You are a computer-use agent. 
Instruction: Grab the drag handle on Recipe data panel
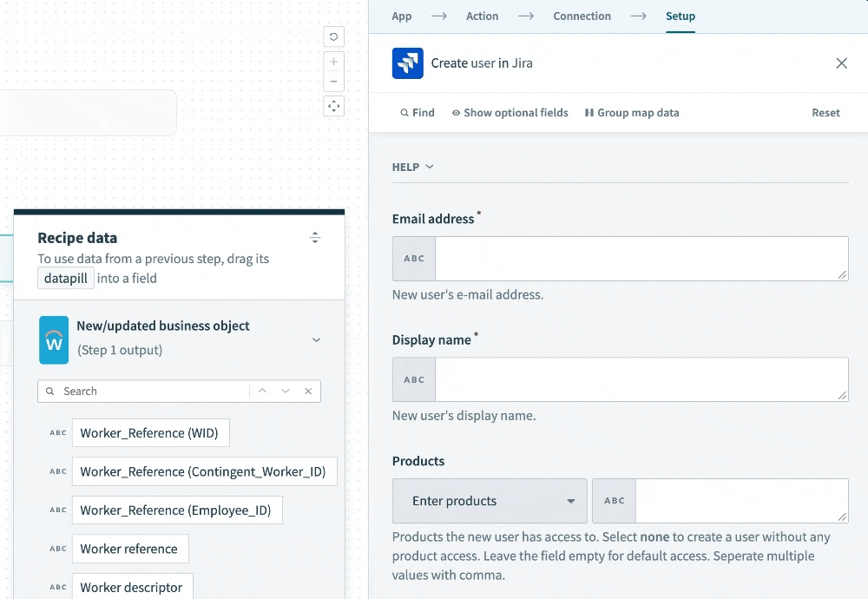click(x=315, y=237)
